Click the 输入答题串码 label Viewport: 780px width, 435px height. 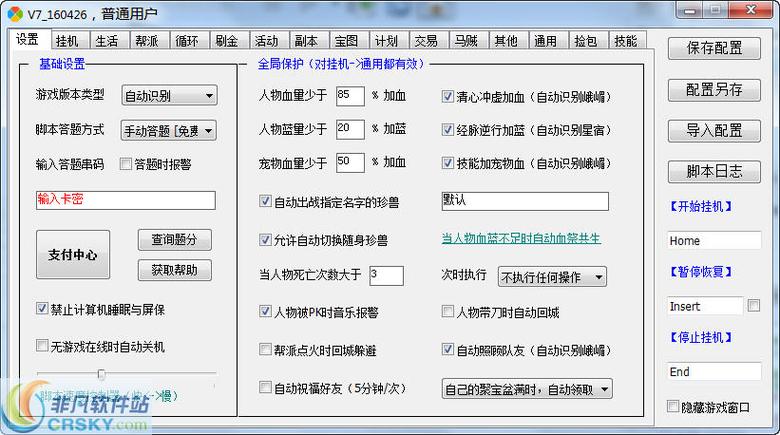(x=70, y=164)
